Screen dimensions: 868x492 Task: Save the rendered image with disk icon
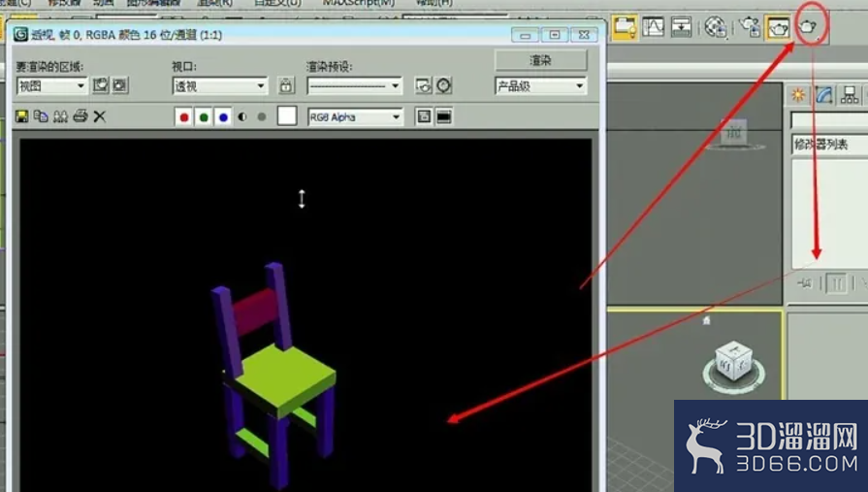click(x=21, y=116)
